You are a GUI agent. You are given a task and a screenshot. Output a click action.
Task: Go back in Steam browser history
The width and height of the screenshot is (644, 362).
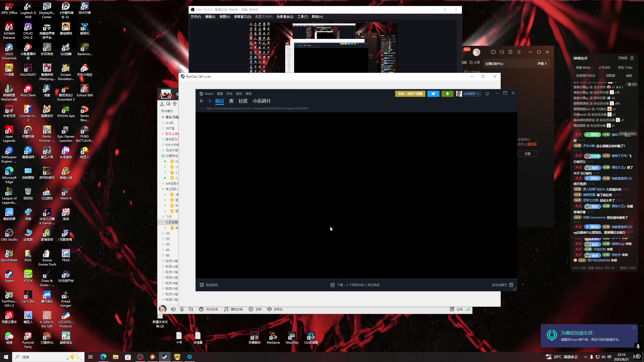pyautogui.click(x=202, y=101)
